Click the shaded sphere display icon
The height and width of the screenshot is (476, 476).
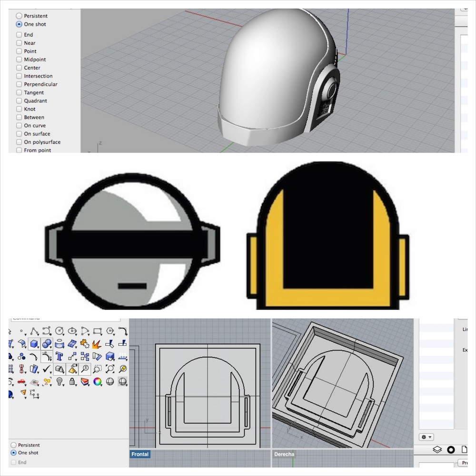tap(110, 382)
